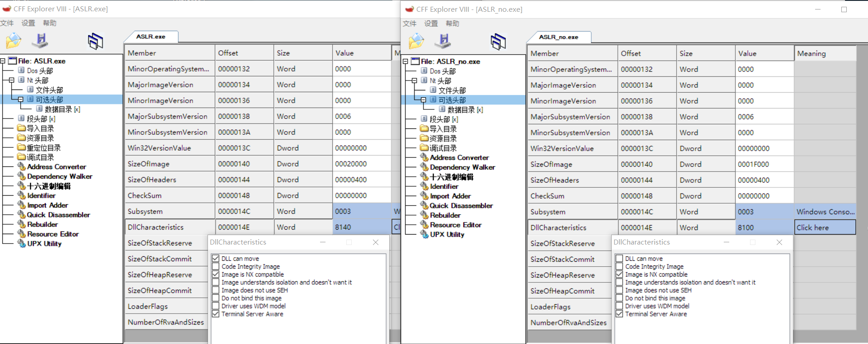Check 'Do not bind this image' in ASLR_no.exe dialog
Image resolution: width=868 pixels, height=344 pixels.
pos(619,298)
